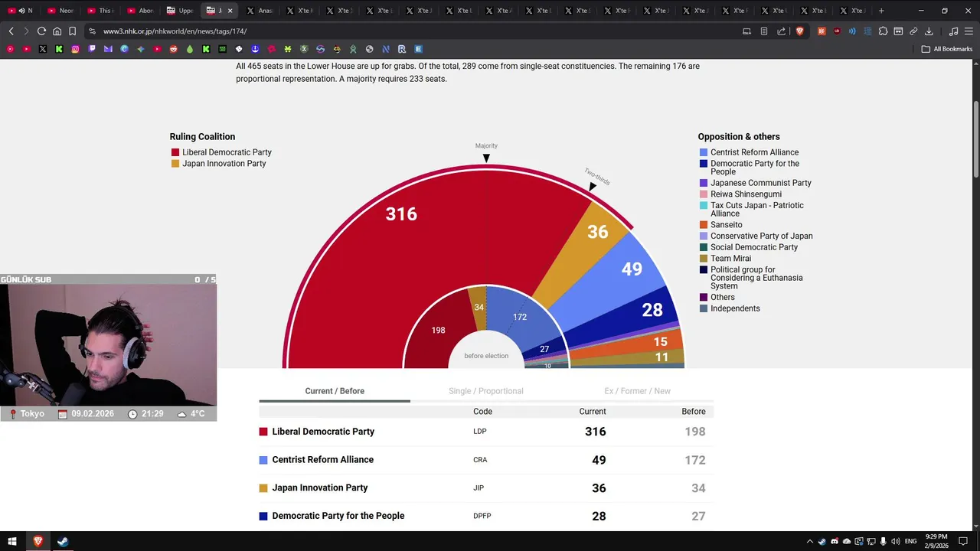Screen dimensions: 980x551
Task: Click the Steam icon in the taskbar
Action: pyautogui.click(x=63, y=541)
